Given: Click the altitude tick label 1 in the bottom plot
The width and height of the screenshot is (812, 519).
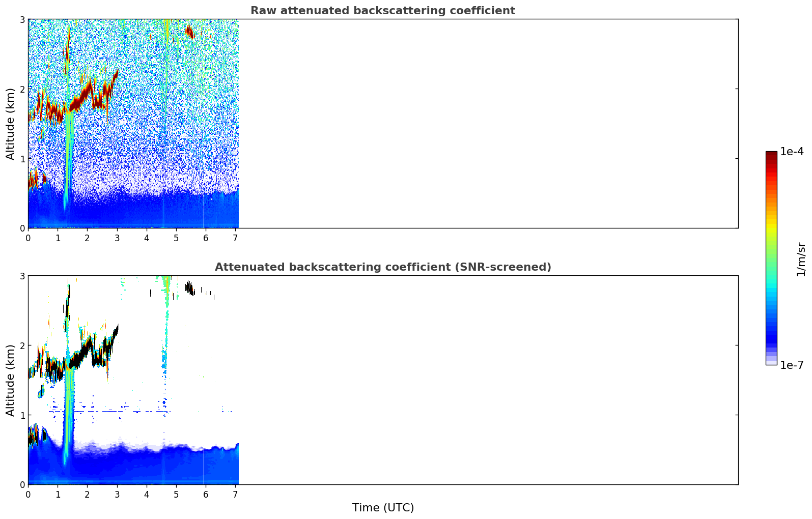Looking at the screenshot, I should coord(21,415).
